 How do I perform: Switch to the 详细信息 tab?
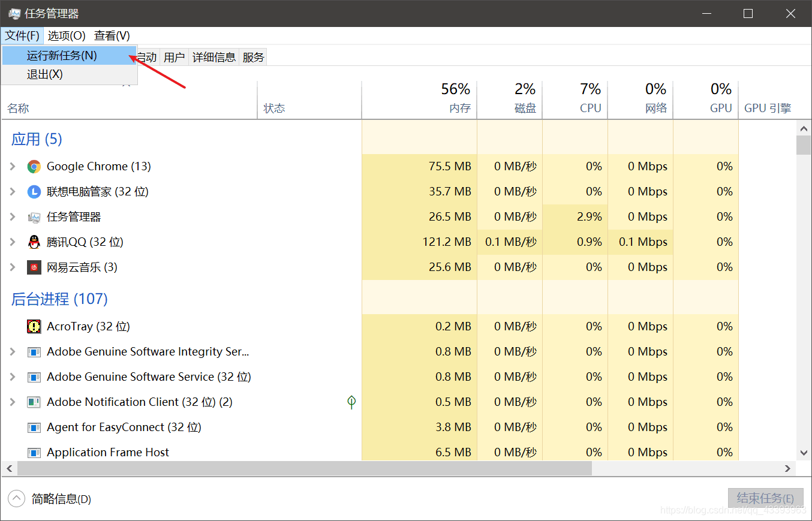click(x=214, y=57)
